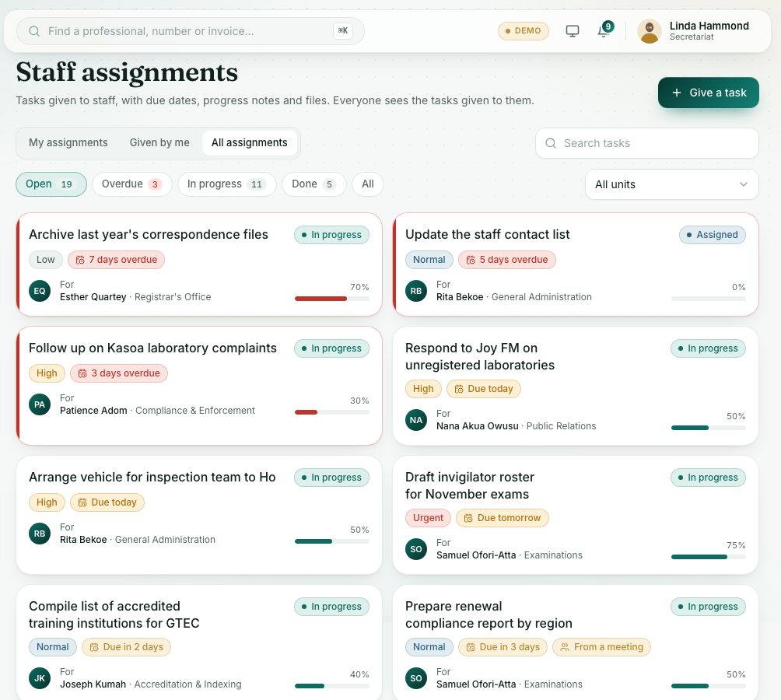Click Linda Hammond's profile avatar
The height and width of the screenshot is (700, 781).
[649, 31]
